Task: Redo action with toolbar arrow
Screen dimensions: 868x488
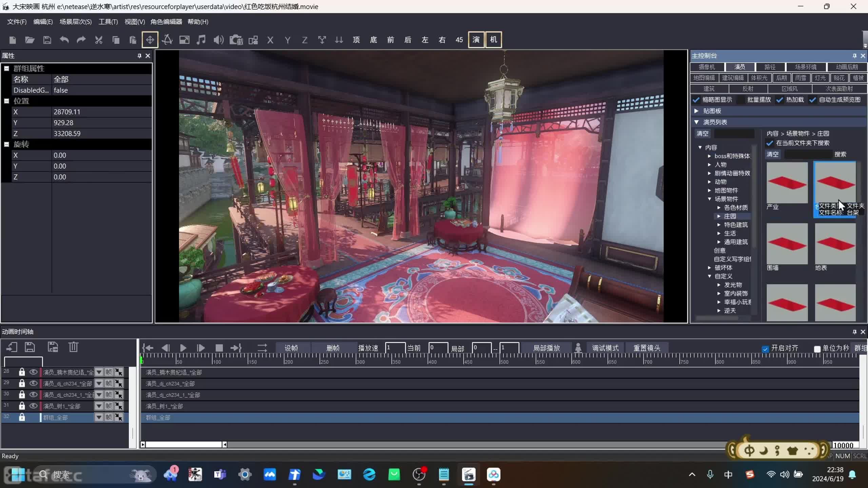Action: [81, 40]
